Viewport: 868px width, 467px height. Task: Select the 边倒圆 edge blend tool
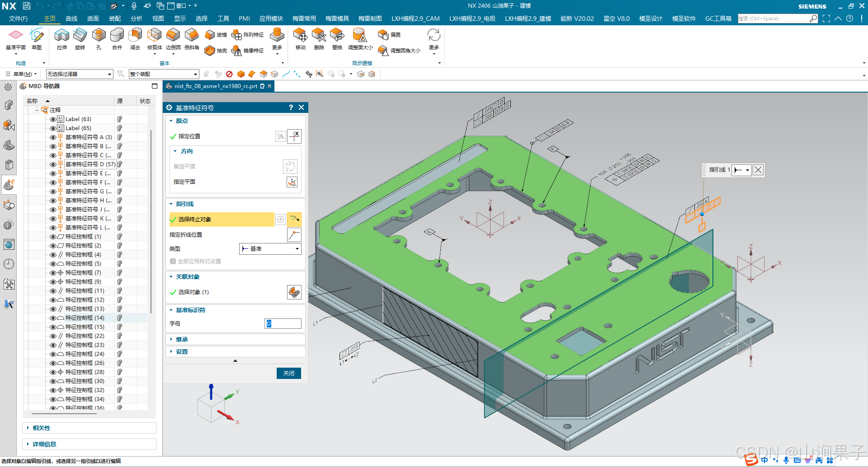173,39
